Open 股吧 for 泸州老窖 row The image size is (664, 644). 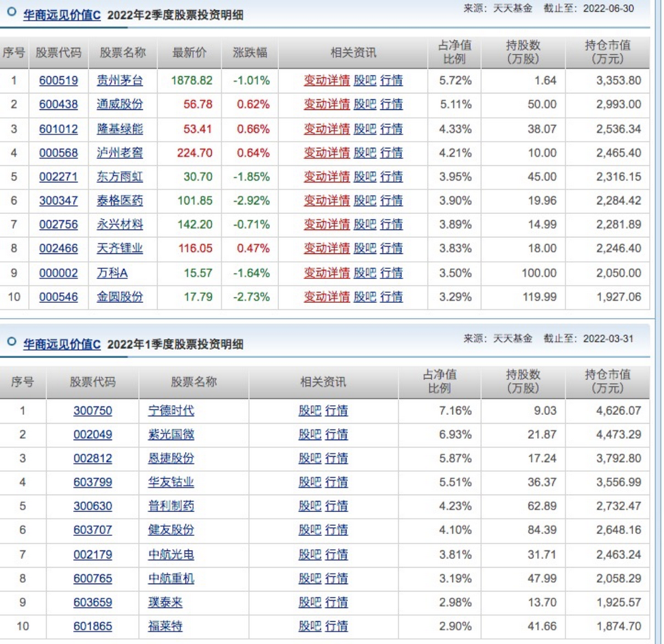point(365,153)
